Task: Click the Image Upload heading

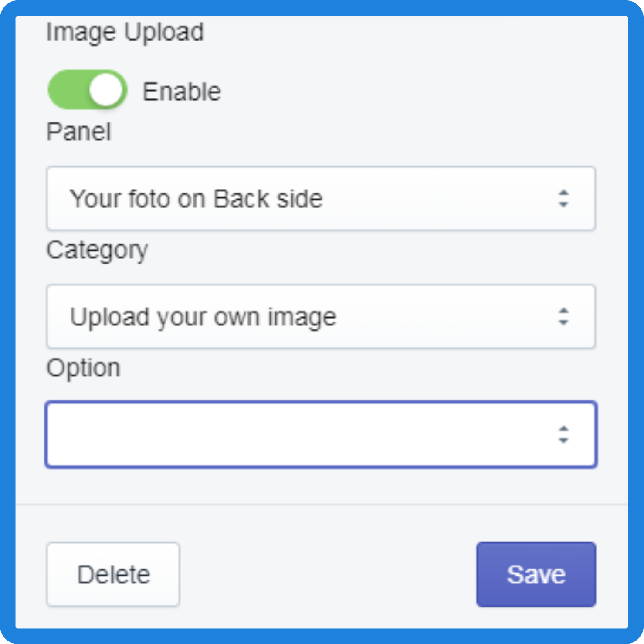Action: tap(125, 33)
